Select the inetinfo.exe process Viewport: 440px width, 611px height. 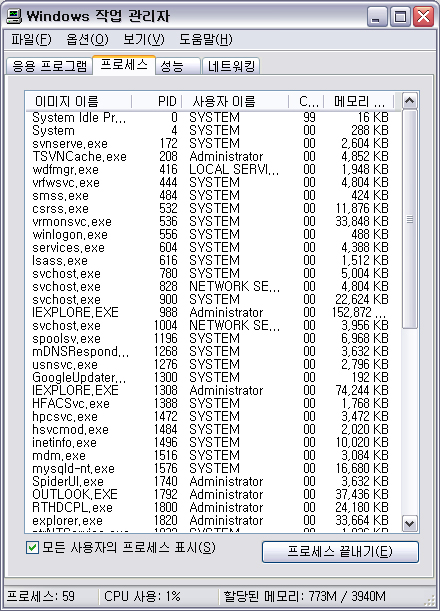coord(212,442)
